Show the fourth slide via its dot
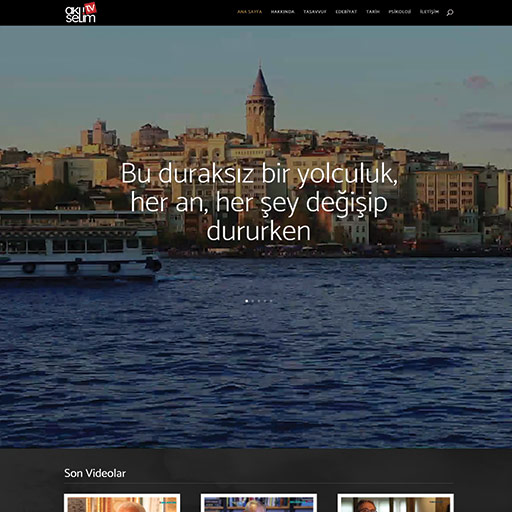 click(x=265, y=301)
